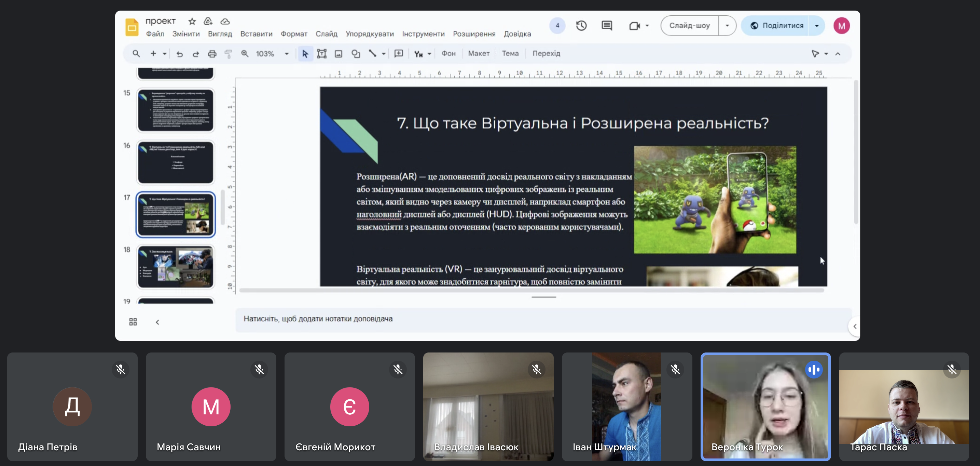Screen dimensions: 980x466
Task: Click the print icon in toolbar
Action: (212, 54)
